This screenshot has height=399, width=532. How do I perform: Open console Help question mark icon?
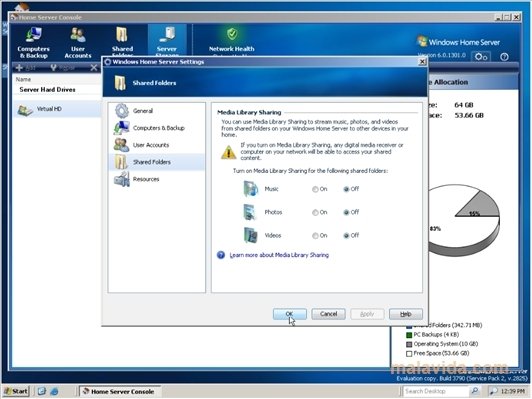504,57
